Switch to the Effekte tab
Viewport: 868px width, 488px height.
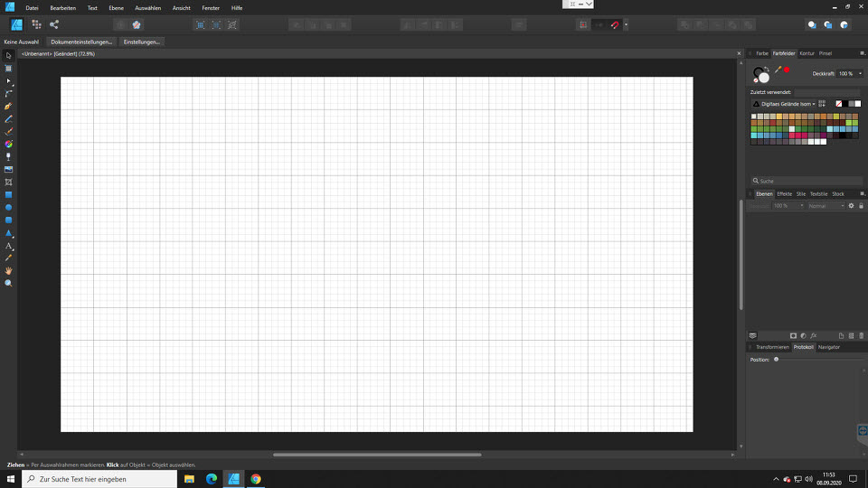click(784, 193)
